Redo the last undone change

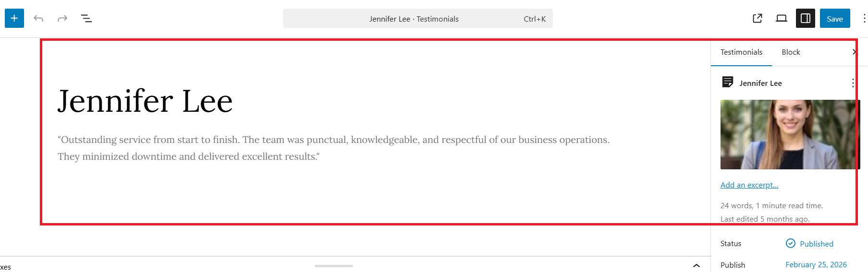click(x=62, y=18)
